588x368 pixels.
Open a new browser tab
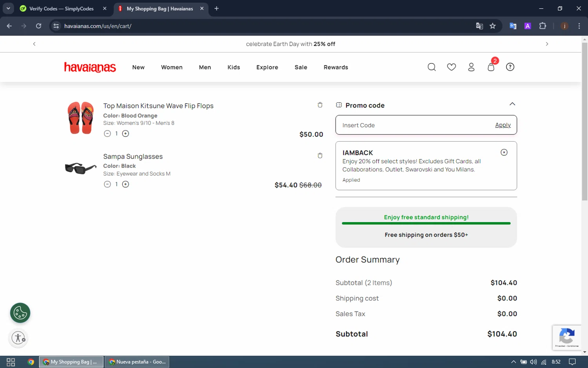coord(216,8)
